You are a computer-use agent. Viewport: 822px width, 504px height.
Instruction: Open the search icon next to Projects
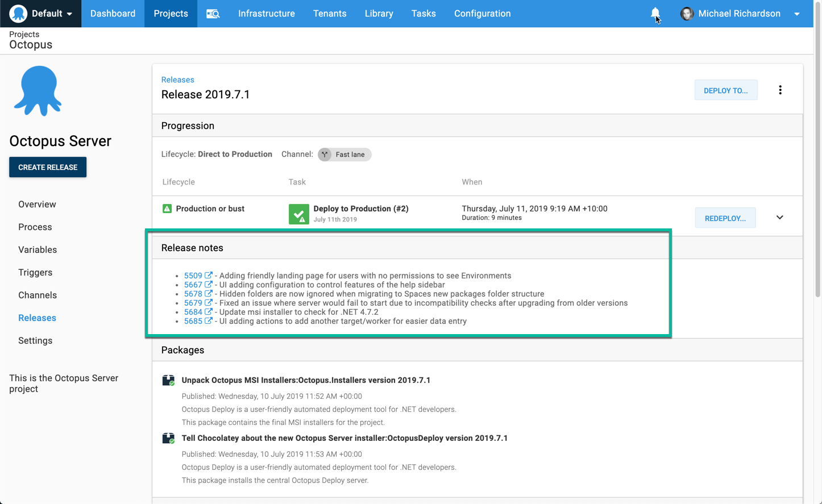(x=213, y=14)
